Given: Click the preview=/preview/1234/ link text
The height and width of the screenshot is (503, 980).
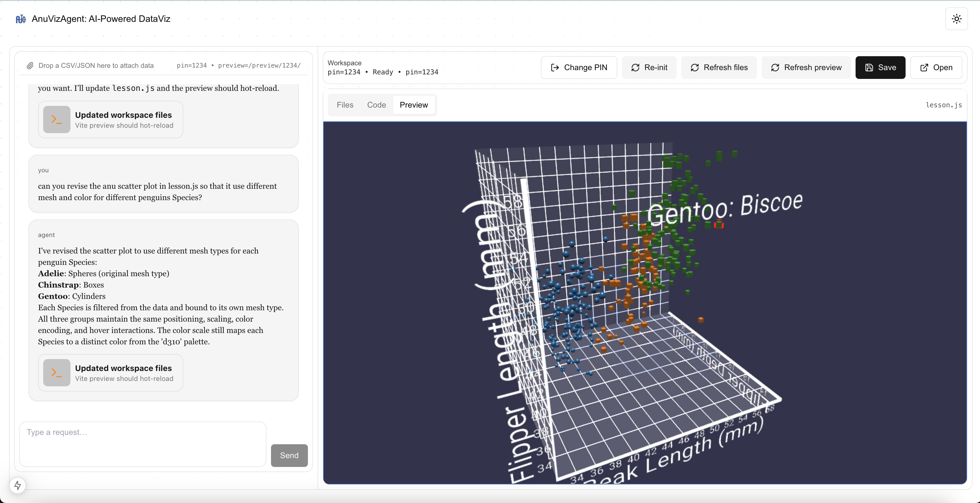Looking at the screenshot, I should [259, 65].
